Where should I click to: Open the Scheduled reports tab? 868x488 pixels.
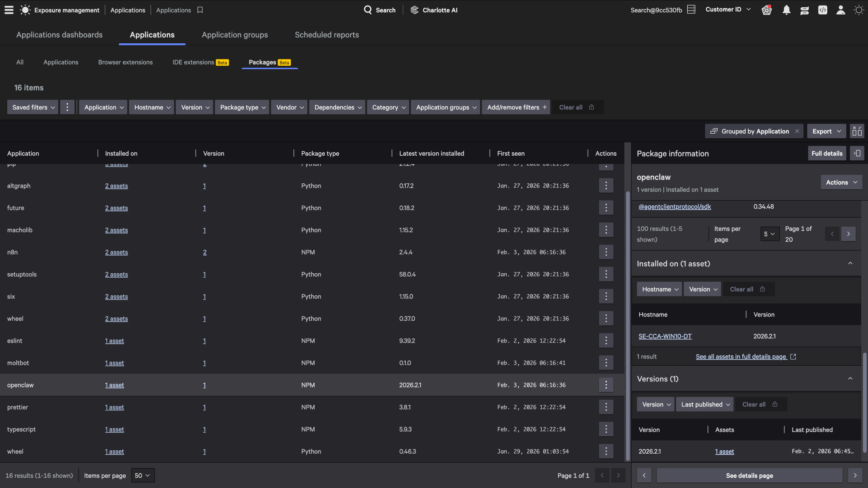click(326, 35)
